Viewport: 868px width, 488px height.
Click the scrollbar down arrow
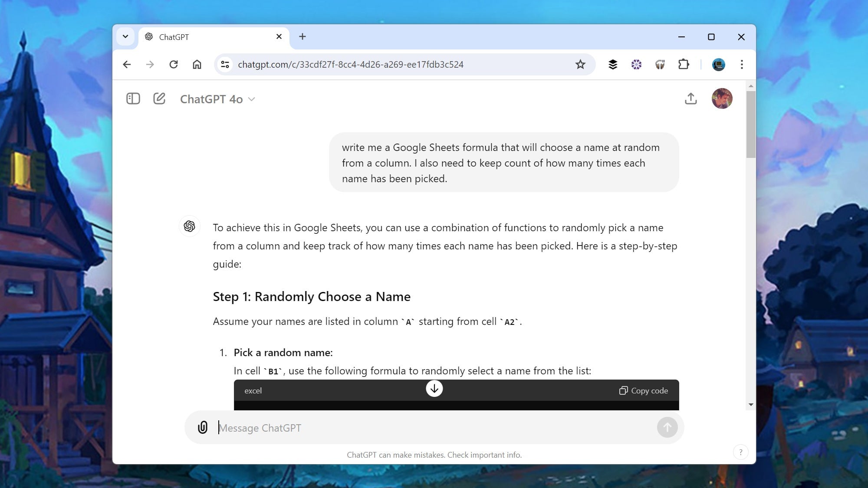pyautogui.click(x=751, y=404)
